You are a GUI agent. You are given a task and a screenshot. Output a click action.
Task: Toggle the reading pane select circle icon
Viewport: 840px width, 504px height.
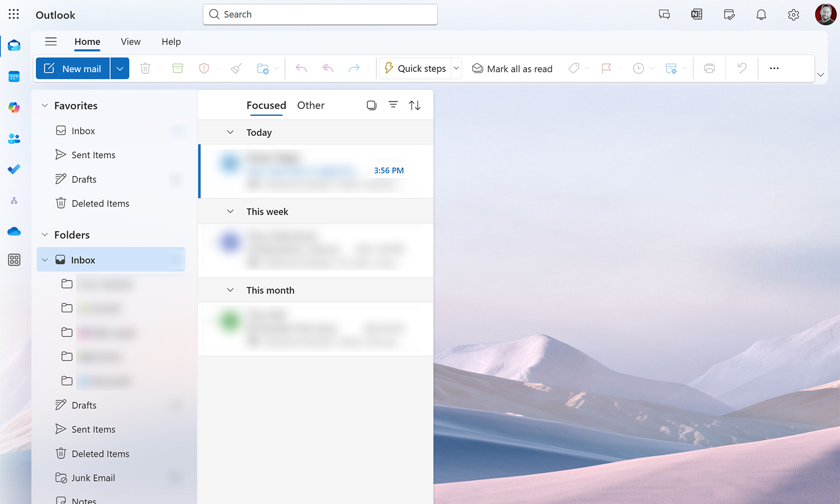[371, 105]
